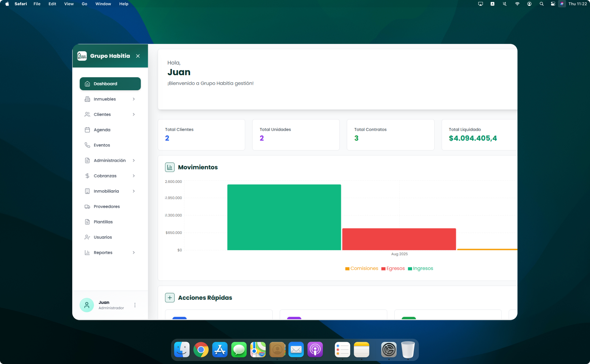
Task: Expand the Reportes submenu chevron
Action: point(134,253)
